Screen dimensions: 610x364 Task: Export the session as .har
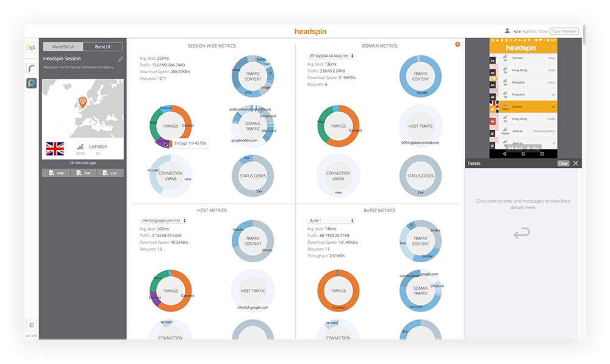[x=84, y=172]
